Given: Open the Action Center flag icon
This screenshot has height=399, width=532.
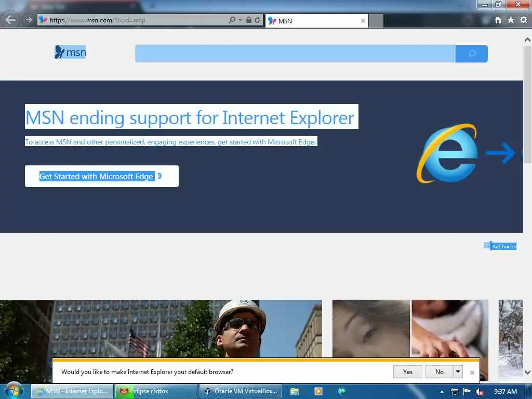Looking at the screenshot, I should coord(467,392).
